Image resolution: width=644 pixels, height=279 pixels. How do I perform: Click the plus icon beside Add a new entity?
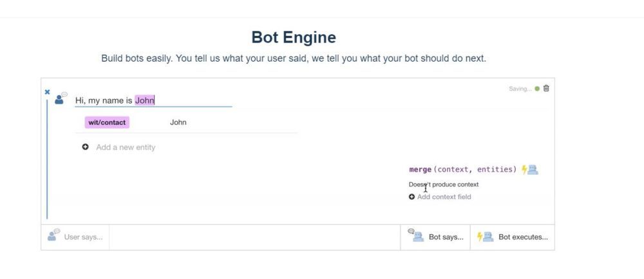tap(86, 147)
